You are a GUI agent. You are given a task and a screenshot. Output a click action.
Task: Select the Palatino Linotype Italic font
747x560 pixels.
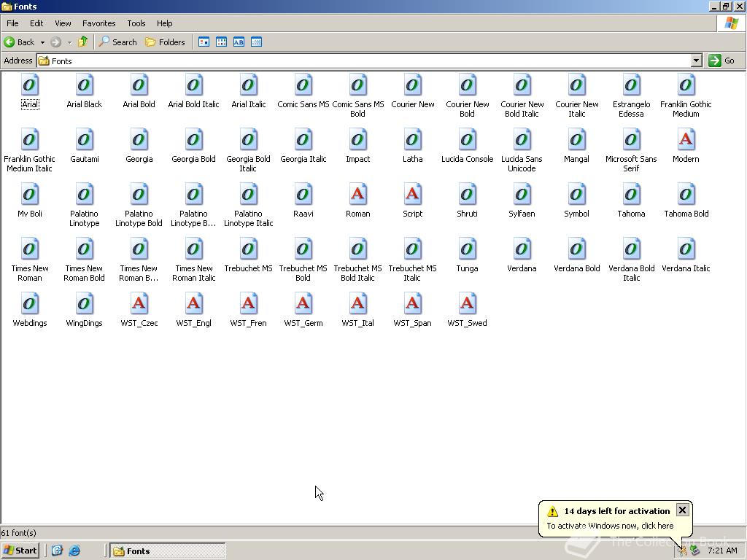point(248,205)
